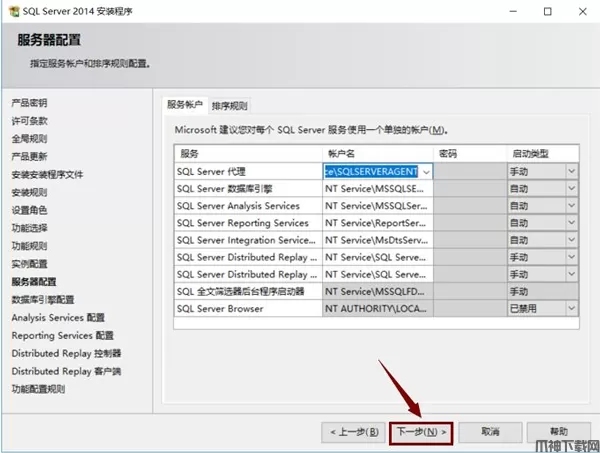
Task: Switch to the 排序规则 tab
Action: point(230,106)
